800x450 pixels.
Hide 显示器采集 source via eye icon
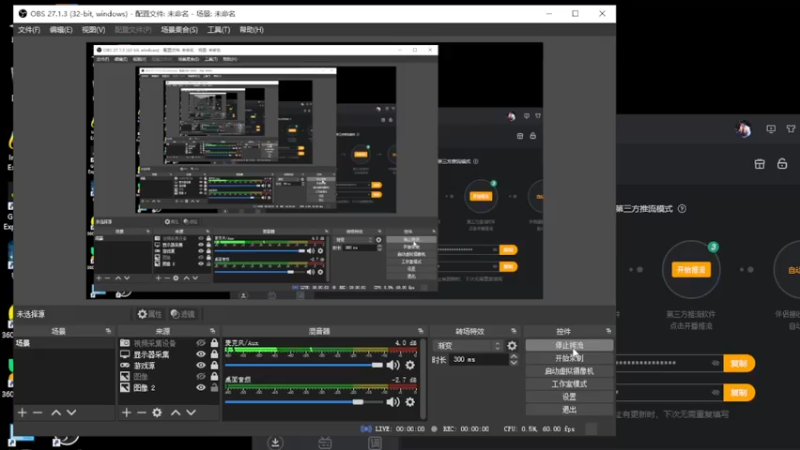click(x=201, y=354)
